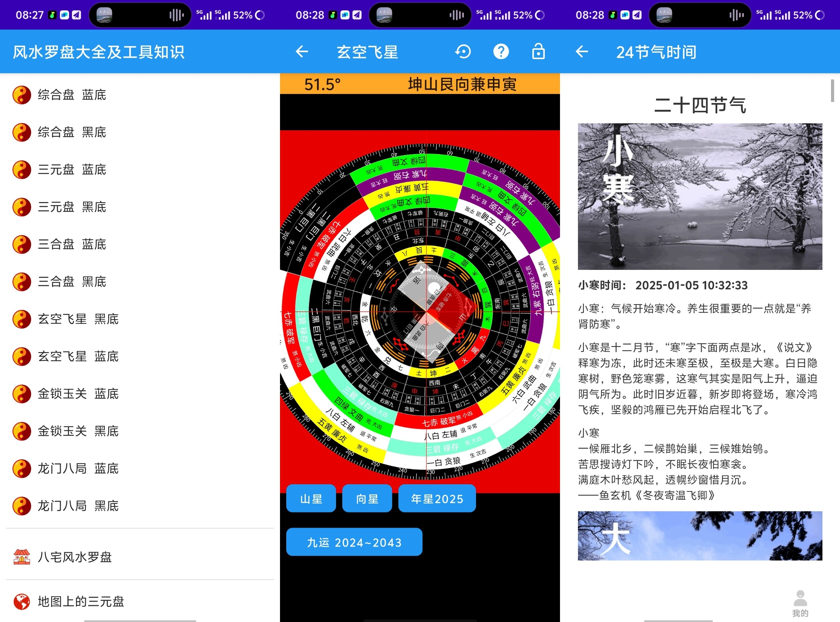
Task: Toggle the compass lock icon
Action: click(x=538, y=51)
